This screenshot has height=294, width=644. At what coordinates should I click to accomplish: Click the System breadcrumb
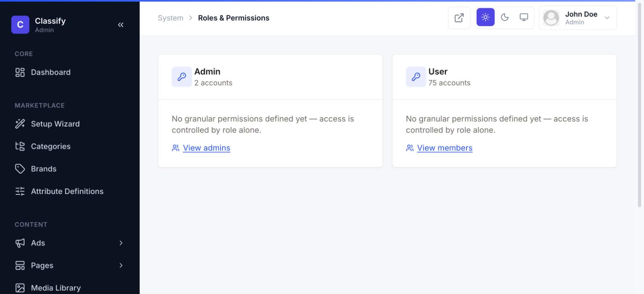click(170, 18)
